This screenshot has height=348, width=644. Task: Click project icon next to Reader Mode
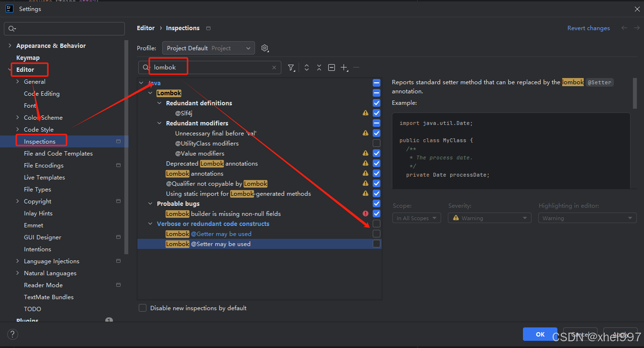(x=118, y=285)
